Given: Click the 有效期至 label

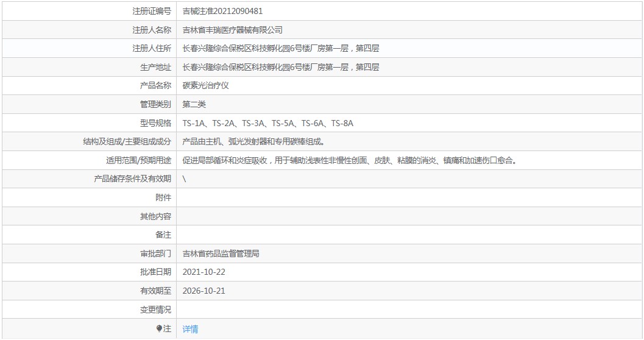Looking at the screenshot, I should pos(155,291).
